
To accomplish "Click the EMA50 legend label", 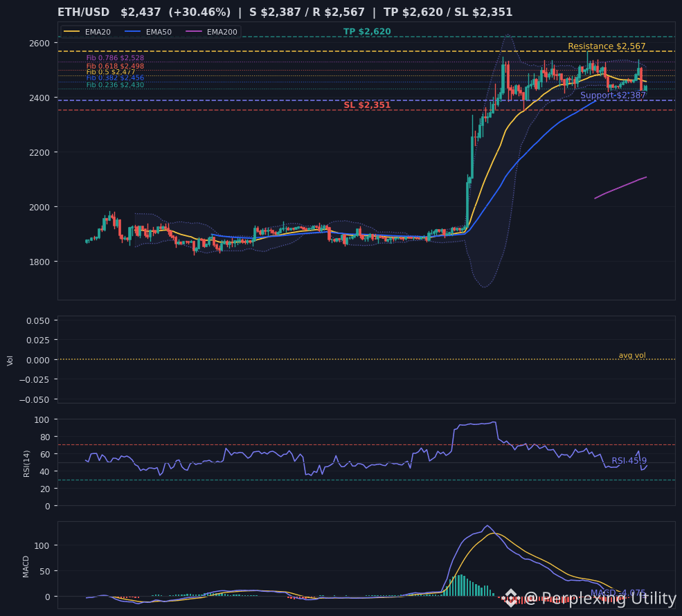I will [159, 32].
